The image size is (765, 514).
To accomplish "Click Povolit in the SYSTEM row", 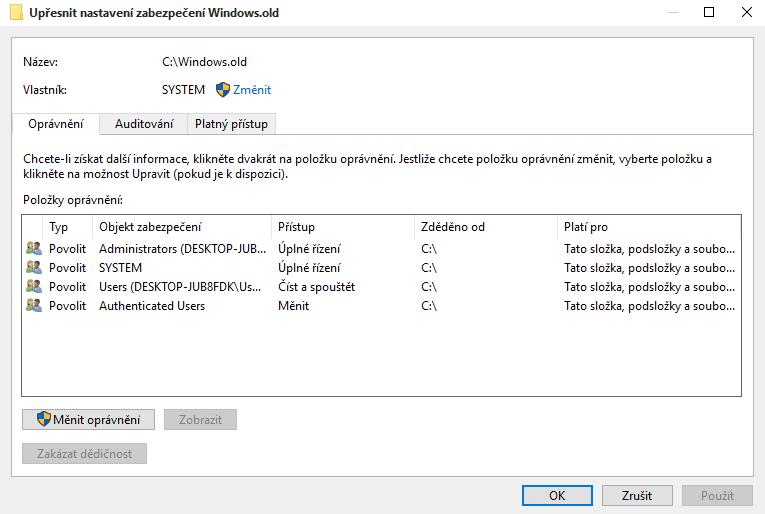I will 67,268.
